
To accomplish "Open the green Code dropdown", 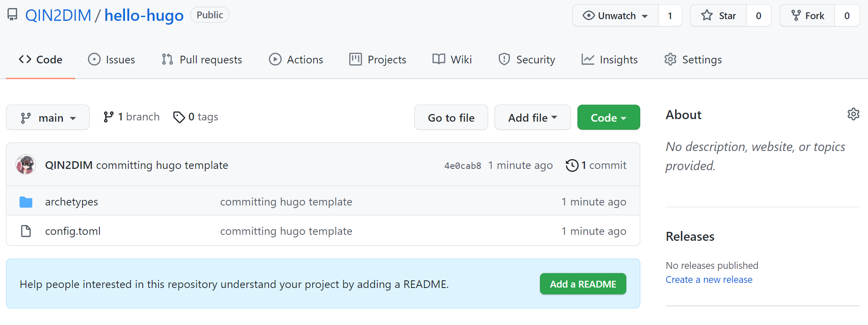I will [608, 117].
